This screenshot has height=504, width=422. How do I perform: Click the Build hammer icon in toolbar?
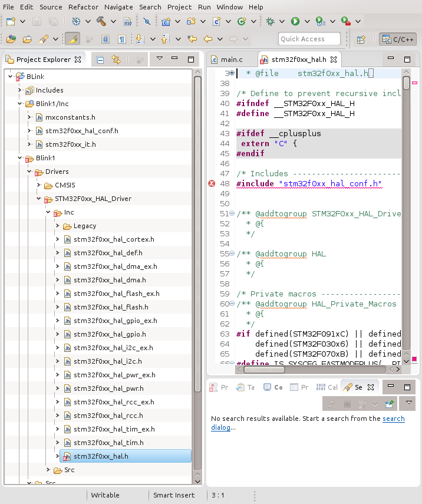tap(101, 21)
